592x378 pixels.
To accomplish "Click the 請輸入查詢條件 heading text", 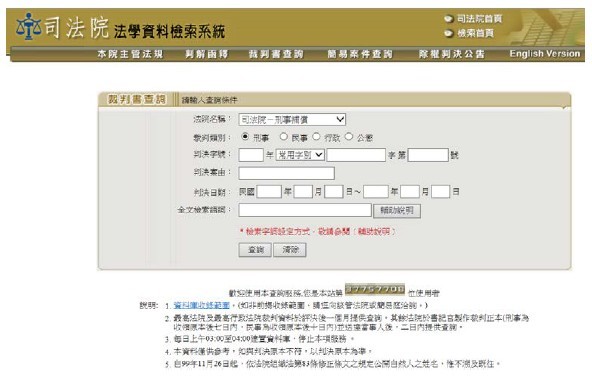I will 209,100.
